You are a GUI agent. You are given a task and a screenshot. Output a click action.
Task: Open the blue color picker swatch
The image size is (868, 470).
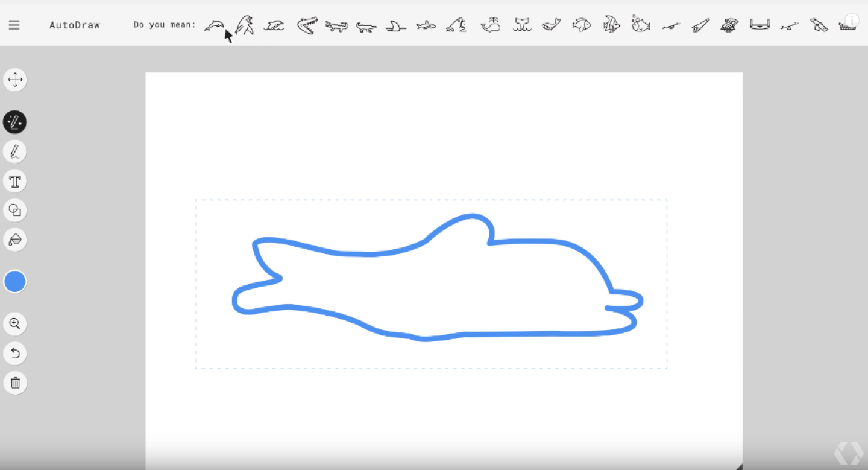[14, 281]
